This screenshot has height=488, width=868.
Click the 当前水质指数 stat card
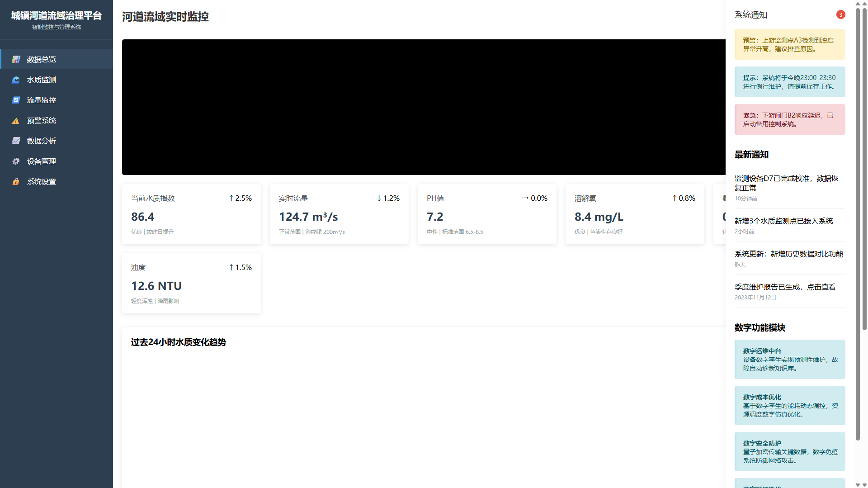191,214
